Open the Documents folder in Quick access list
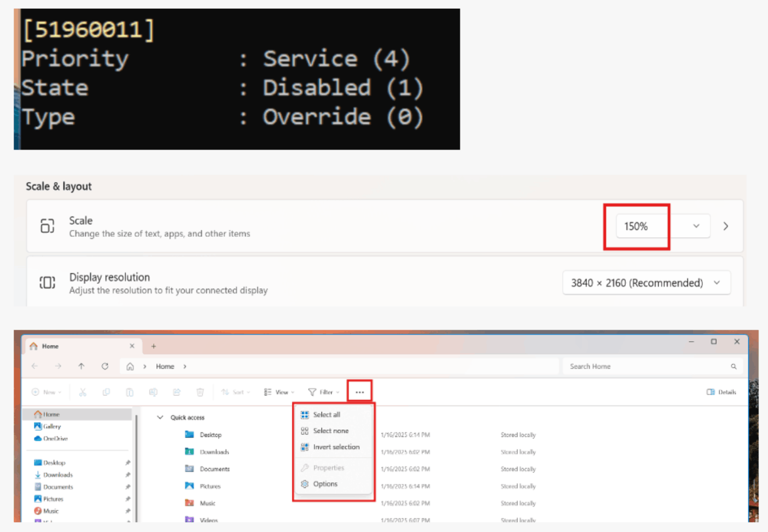 (x=207, y=469)
